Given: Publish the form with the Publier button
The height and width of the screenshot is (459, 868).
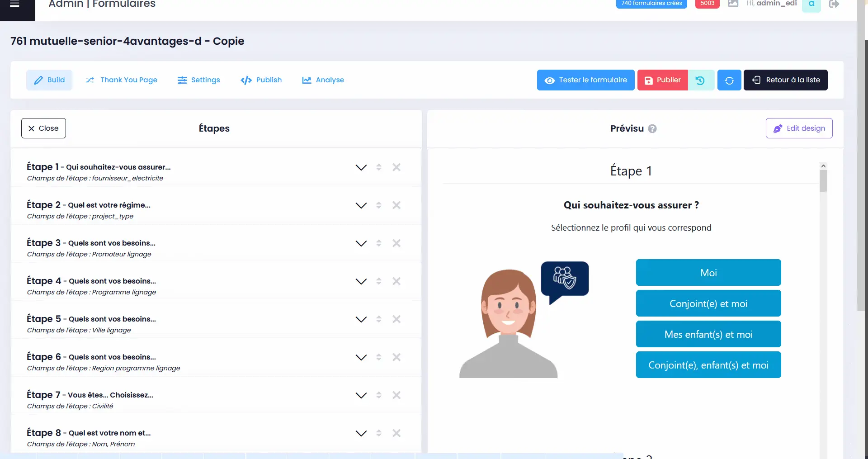Looking at the screenshot, I should click(x=662, y=80).
